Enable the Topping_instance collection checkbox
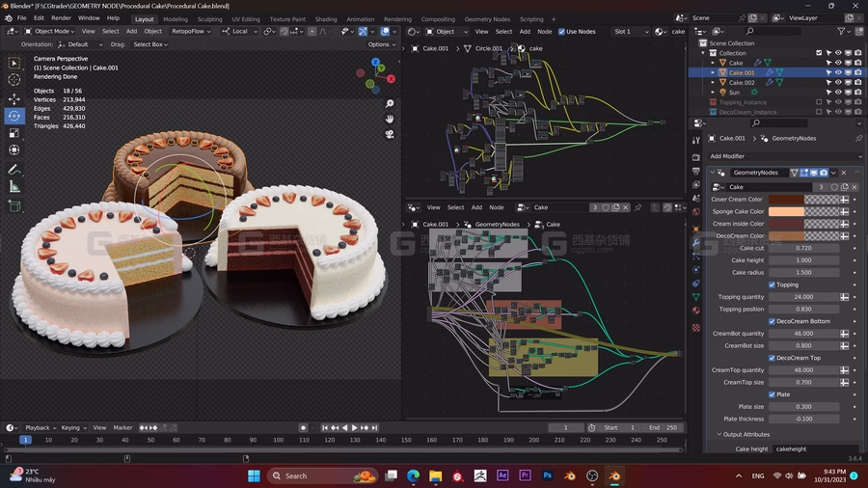The width and height of the screenshot is (868, 488). [819, 102]
